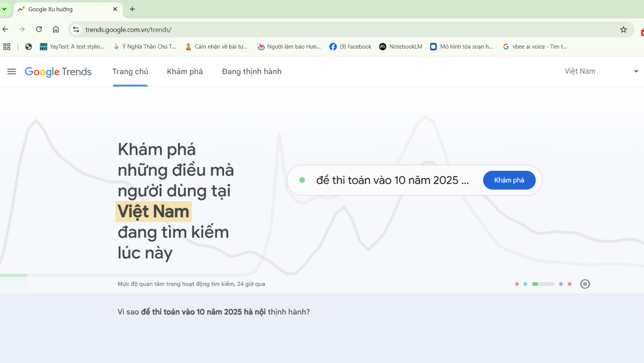Click the Google Trends logo
The image size is (644, 363).
click(x=58, y=72)
